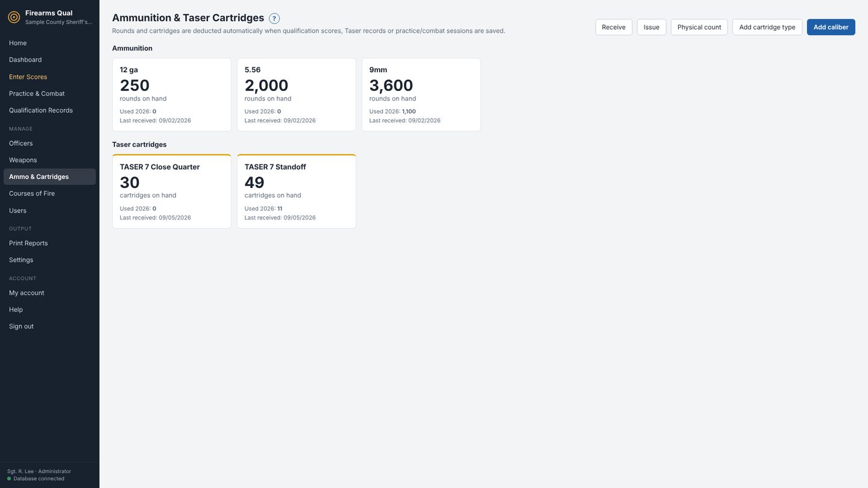Click the 'Ammunition' section heading
Screen dimensions: 868x488
(132, 48)
